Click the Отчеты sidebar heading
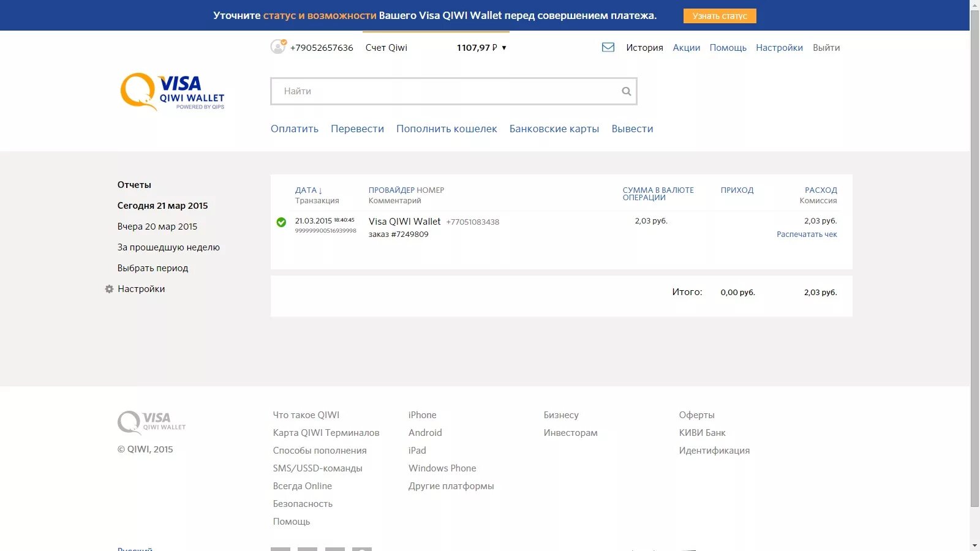 tap(134, 185)
